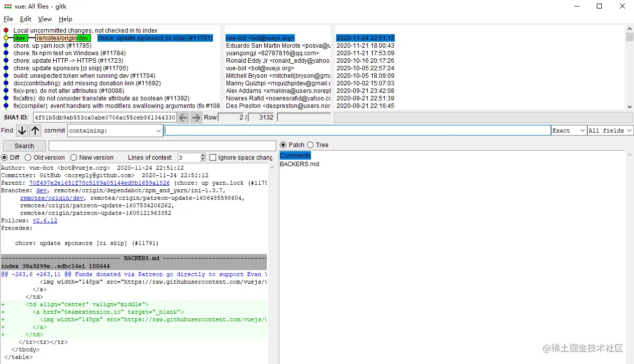Click the '@@ -263,6 +263,11' hunk header
The image size is (634, 364).
coord(134,274)
